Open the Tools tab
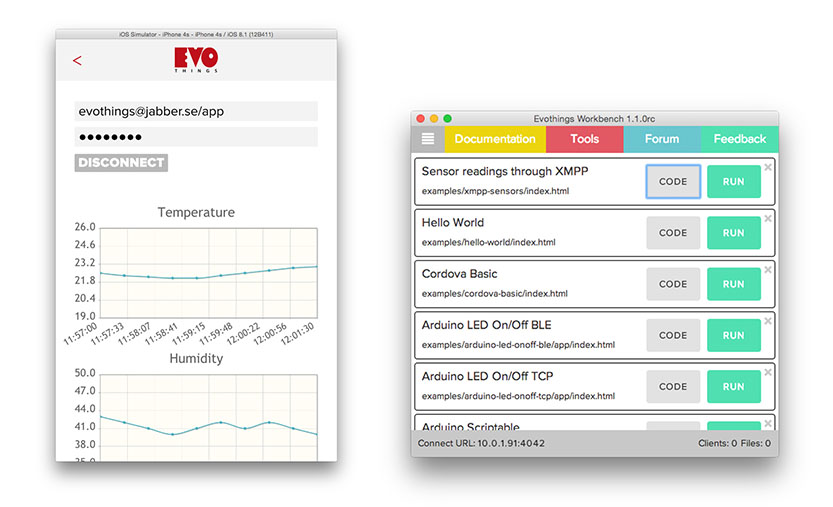The height and width of the screenshot is (507, 833). point(584,139)
